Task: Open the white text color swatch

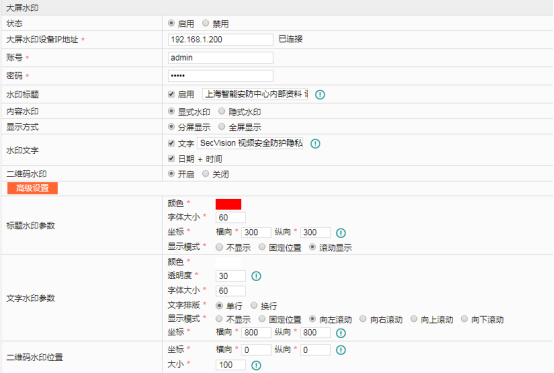Action: click(x=229, y=262)
